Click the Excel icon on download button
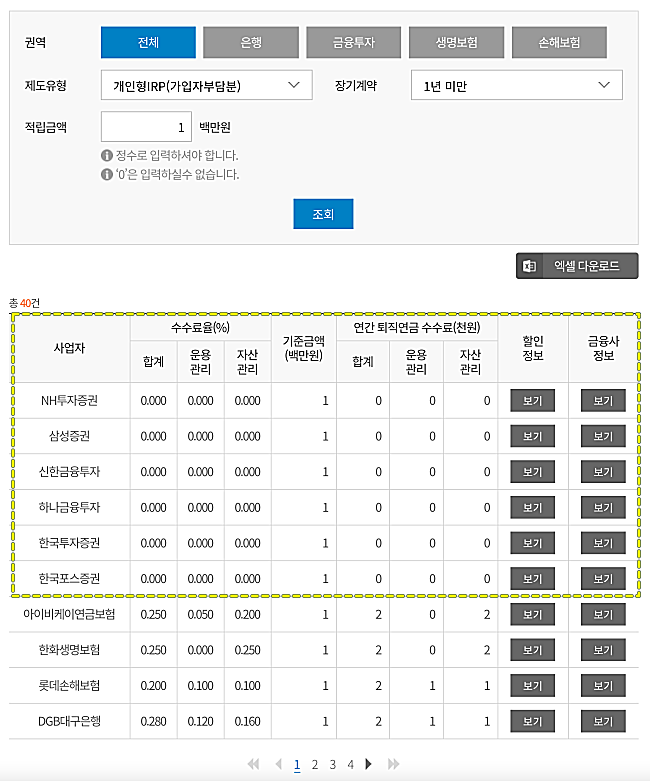Viewport: 650px width, 781px height. [x=529, y=266]
